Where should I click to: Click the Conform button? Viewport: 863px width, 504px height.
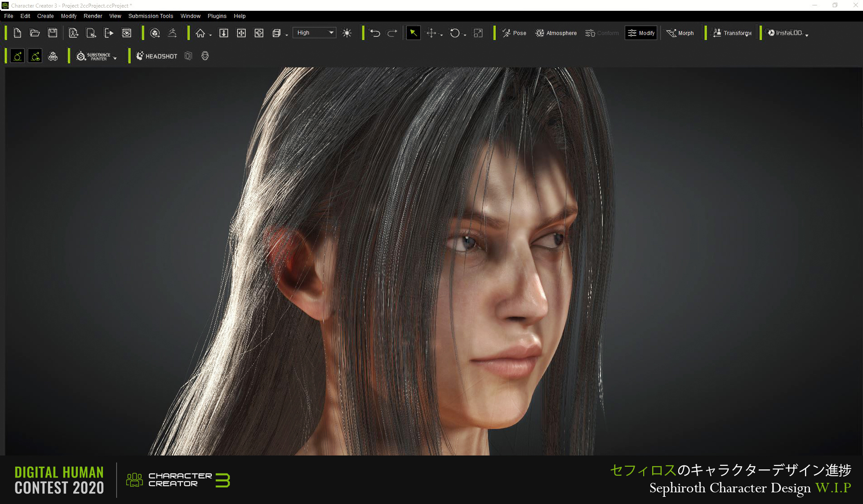(602, 33)
